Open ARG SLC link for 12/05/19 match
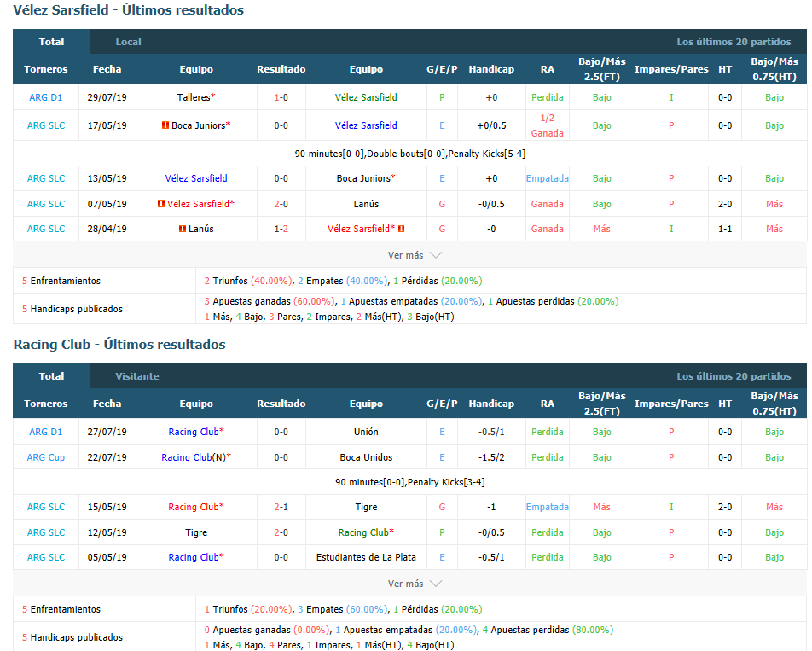Screen dimensions: 812x651 tap(45, 532)
